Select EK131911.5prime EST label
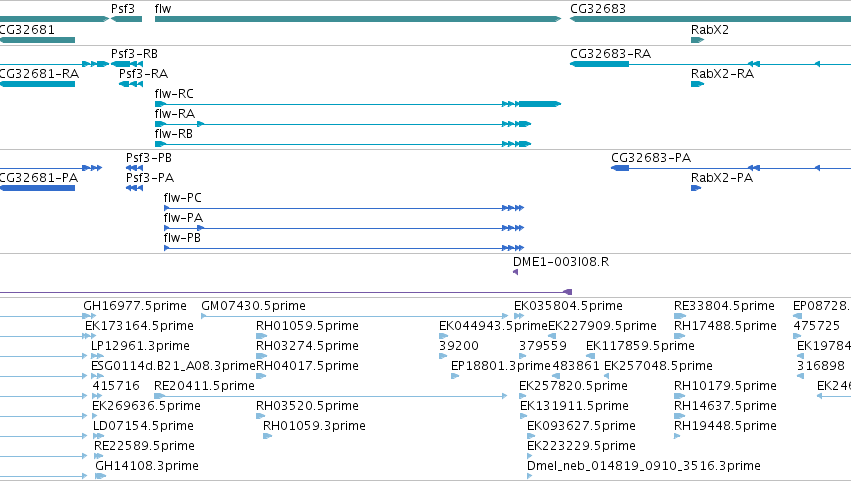 (x=574, y=407)
